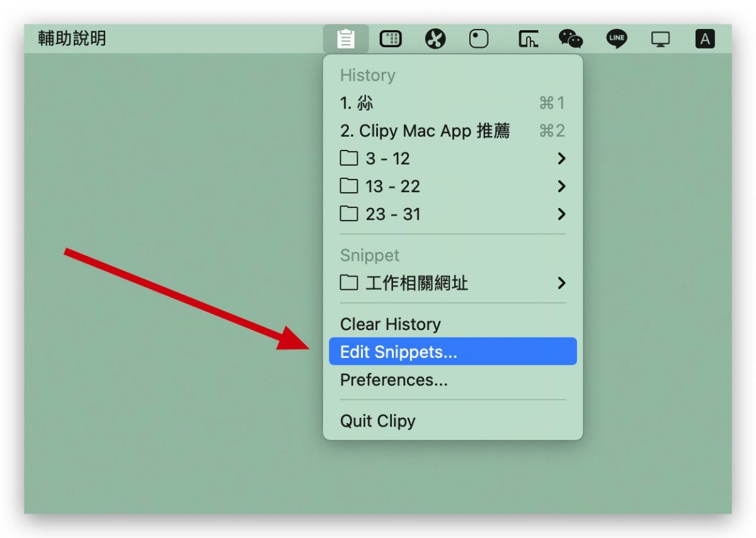Open Preferences...
The height and width of the screenshot is (538, 756).
452,380
